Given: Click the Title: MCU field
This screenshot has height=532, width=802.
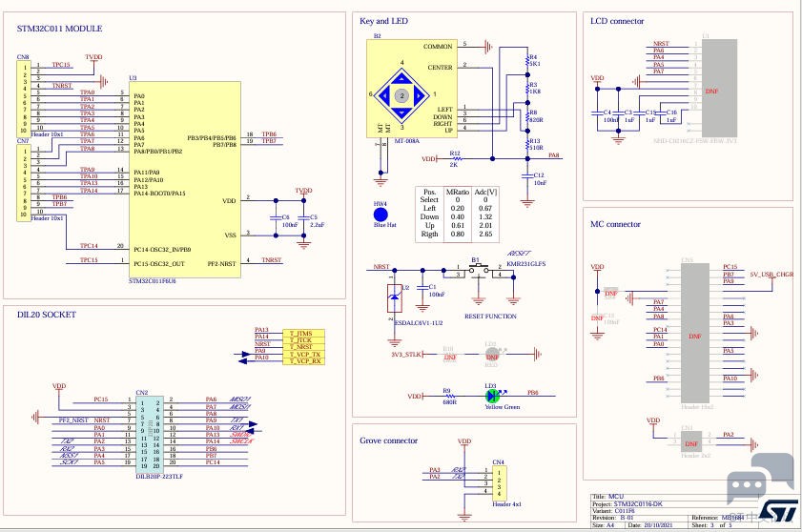Looking at the screenshot, I should 608,497.
